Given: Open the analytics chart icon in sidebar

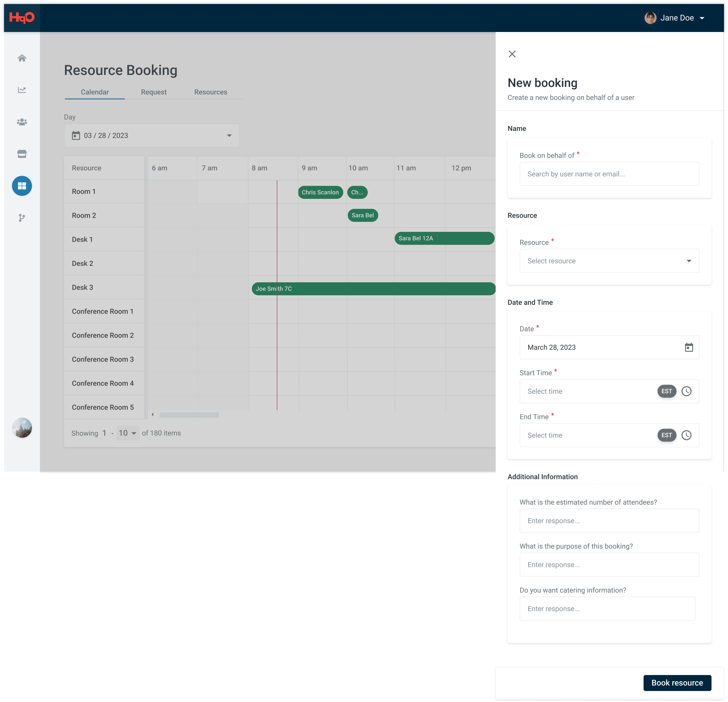Looking at the screenshot, I should tap(22, 90).
